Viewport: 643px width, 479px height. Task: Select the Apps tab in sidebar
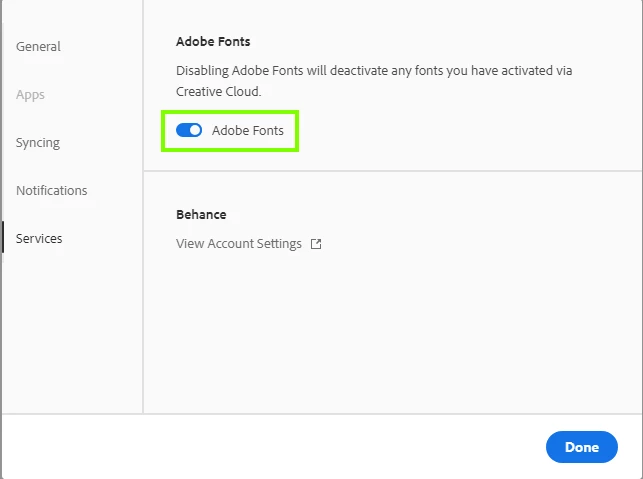tap(30, 95)
